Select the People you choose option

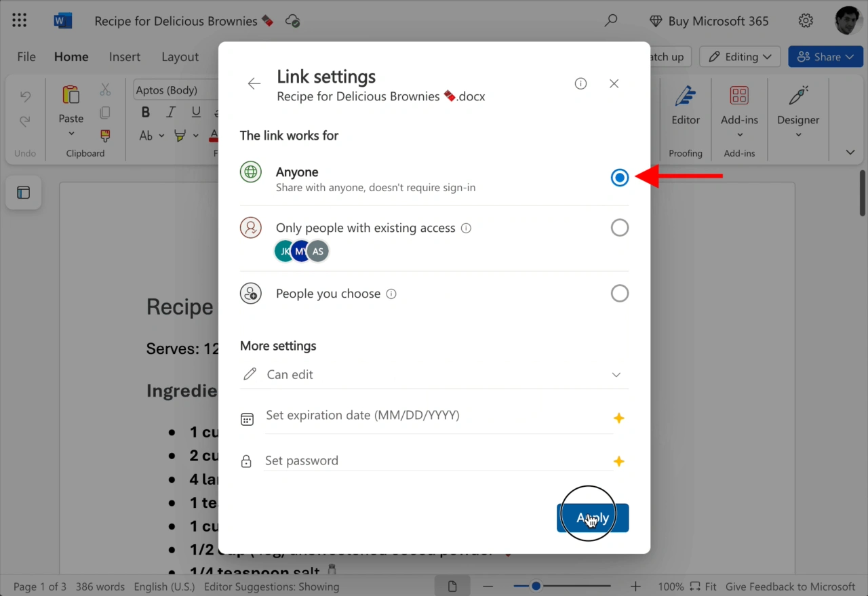click(x=619, y=294)
